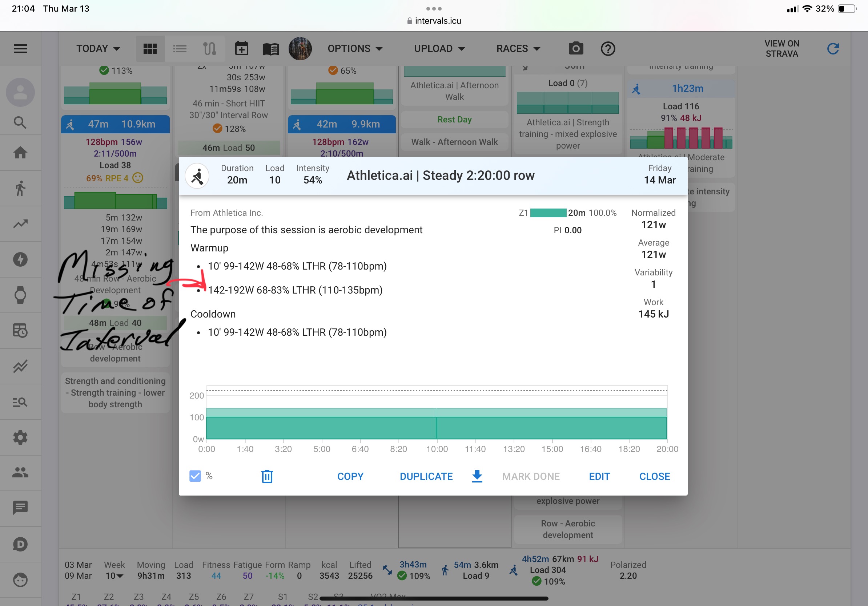Click the Normalized 121w value
The image size is (868, 606).
(653, 225)
